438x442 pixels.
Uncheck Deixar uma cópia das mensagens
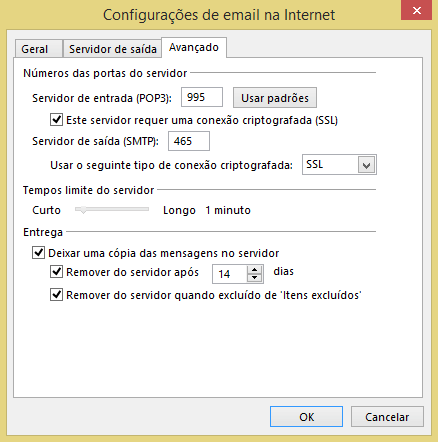coord(38,253)
